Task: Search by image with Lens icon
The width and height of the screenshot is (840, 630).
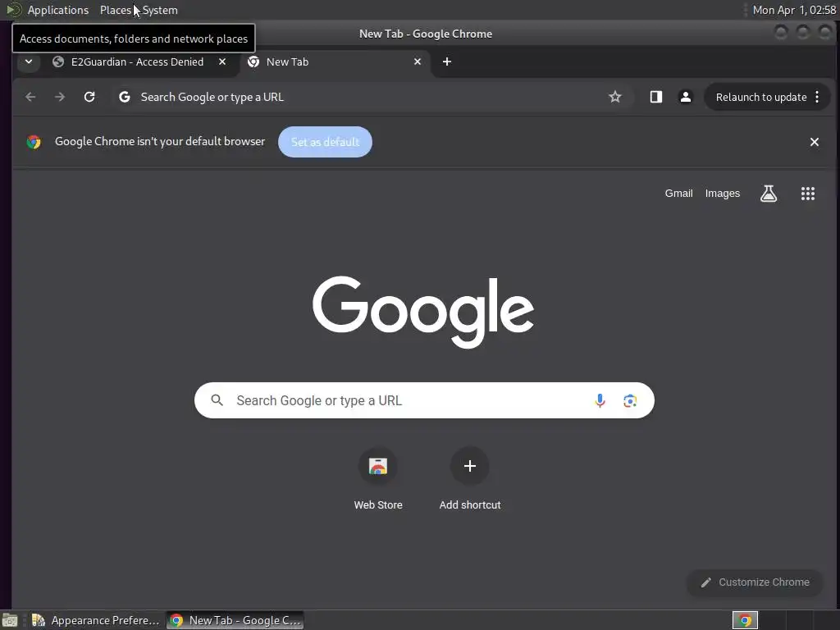Action: coord(630,400)
